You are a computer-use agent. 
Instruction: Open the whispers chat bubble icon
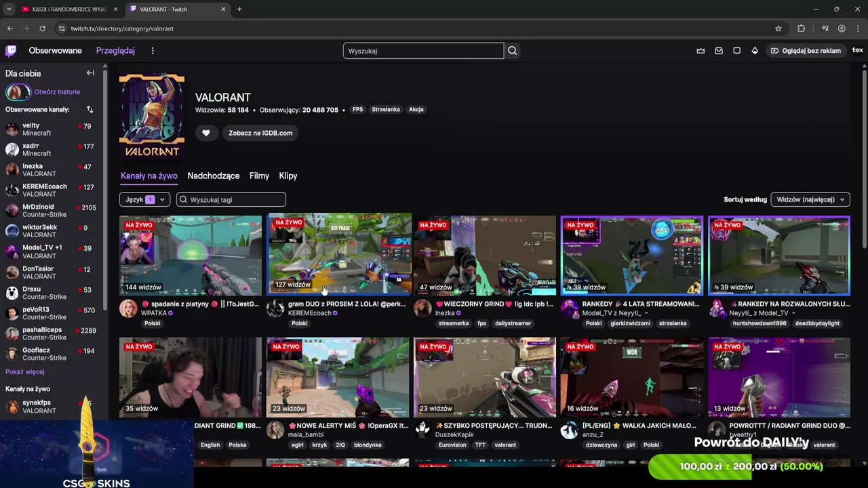(737, 51)
